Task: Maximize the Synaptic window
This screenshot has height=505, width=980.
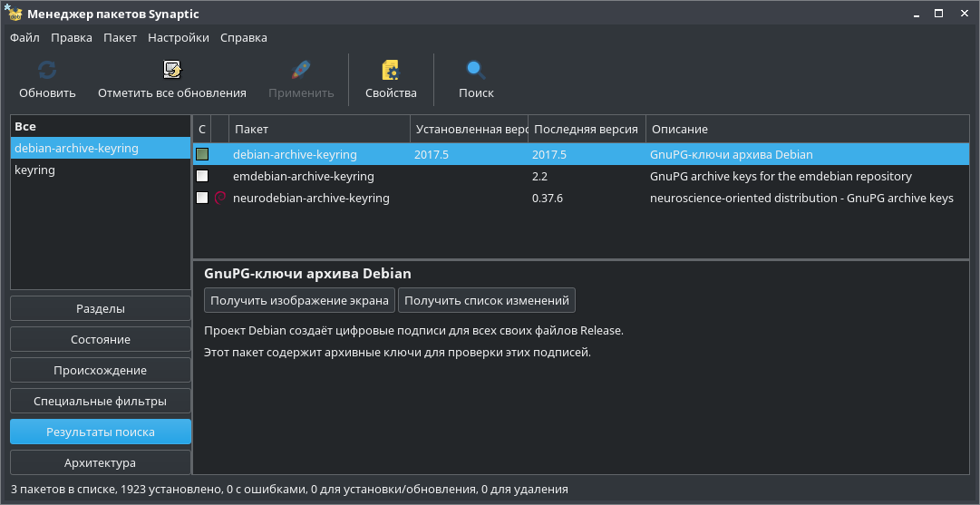Action: pos(938,13)
